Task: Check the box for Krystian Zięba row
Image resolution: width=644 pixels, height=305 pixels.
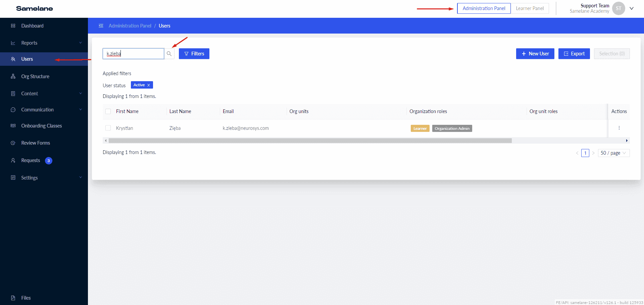Action: click(x=108, y=128)
